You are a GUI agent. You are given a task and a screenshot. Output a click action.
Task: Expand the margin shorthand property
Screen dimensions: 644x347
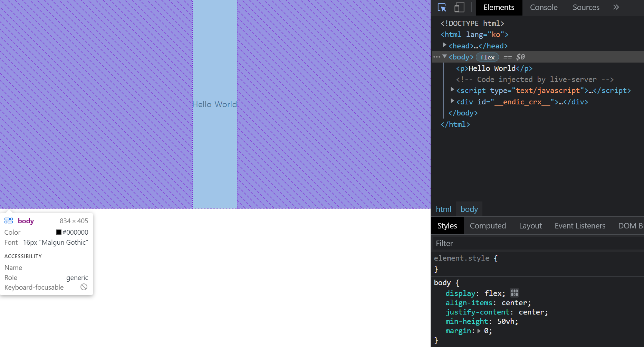tap(479, 331)
